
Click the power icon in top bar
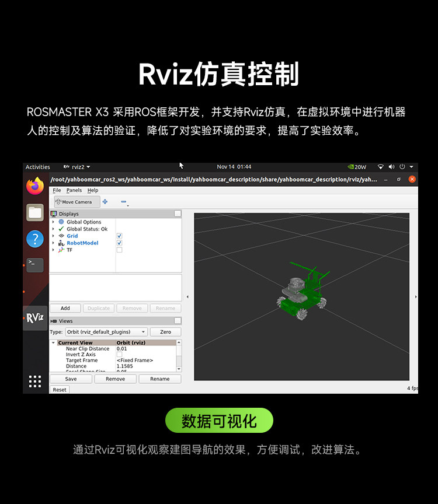[402, 167]
